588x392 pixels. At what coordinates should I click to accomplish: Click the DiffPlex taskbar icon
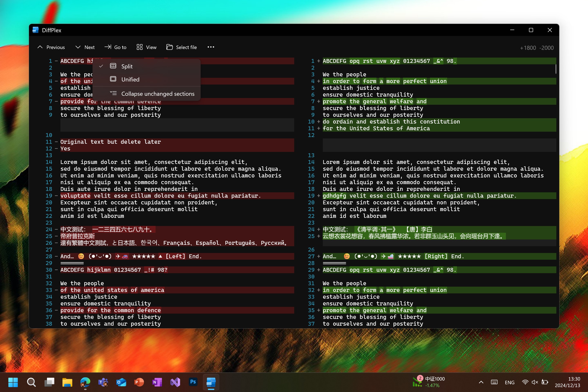click(x=211, y=382)
